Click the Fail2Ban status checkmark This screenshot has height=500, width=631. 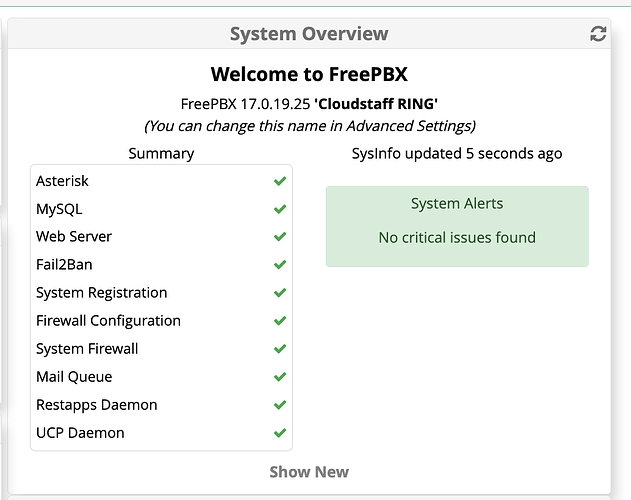(280, 264)
